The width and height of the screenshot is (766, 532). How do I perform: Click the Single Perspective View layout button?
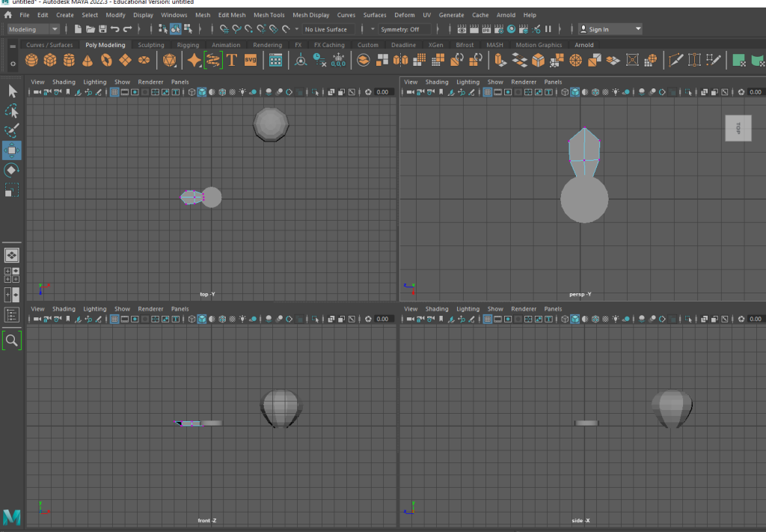12,255
